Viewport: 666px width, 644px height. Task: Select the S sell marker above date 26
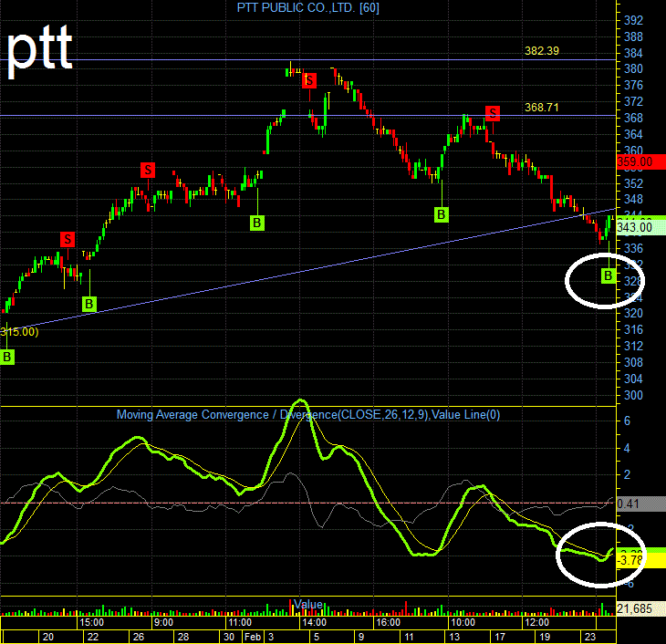(x=148, y=171)
